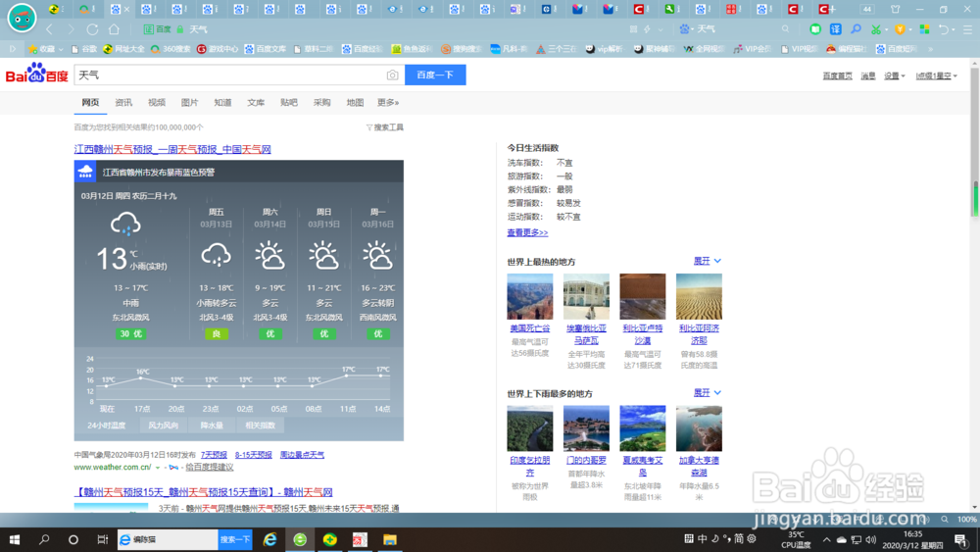
Task: Click the 百度一下 search button
Action: pyautogui.click(x=435, y=75)
